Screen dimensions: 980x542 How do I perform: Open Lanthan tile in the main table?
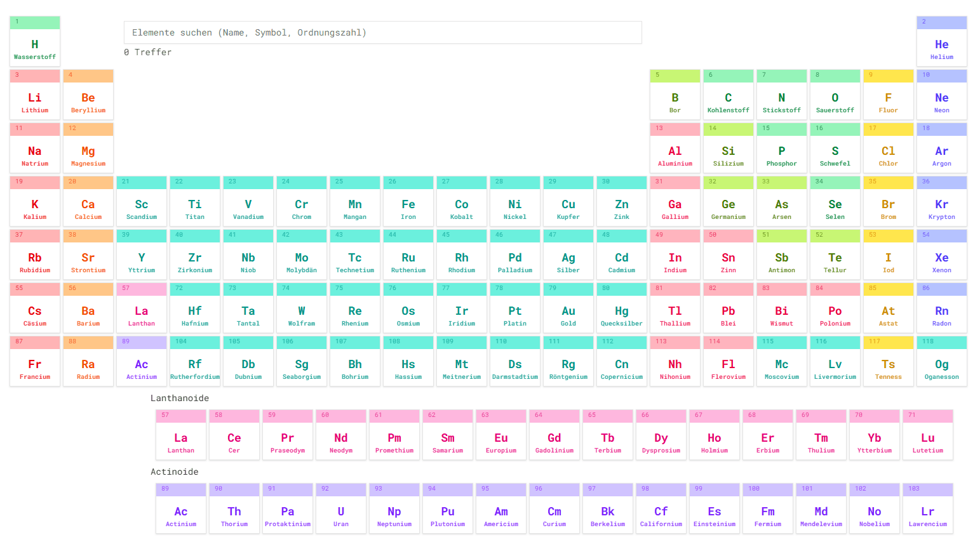142,308
